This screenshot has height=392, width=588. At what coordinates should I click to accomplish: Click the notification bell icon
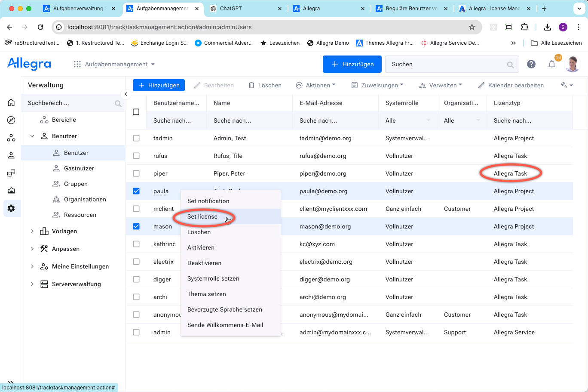[552, 65]
